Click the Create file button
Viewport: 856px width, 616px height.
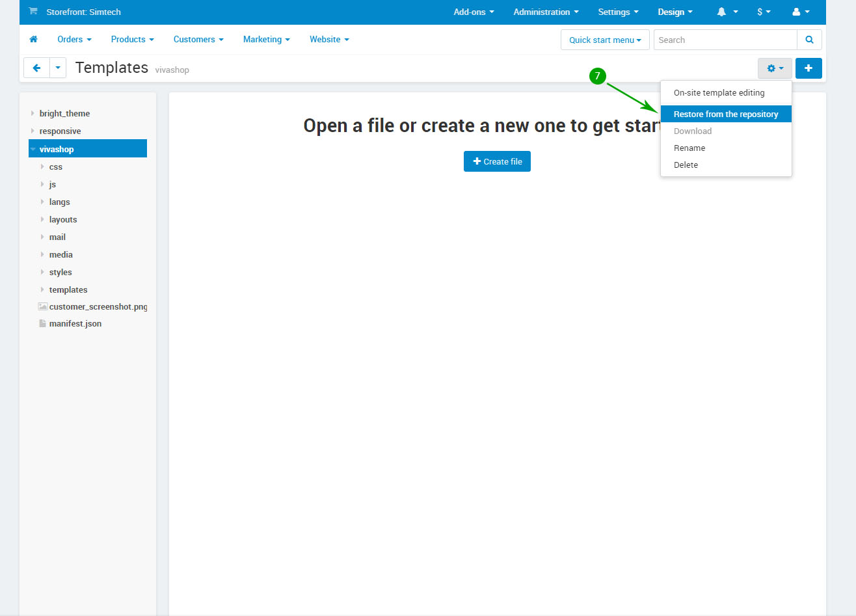click(x=497, y=162)
